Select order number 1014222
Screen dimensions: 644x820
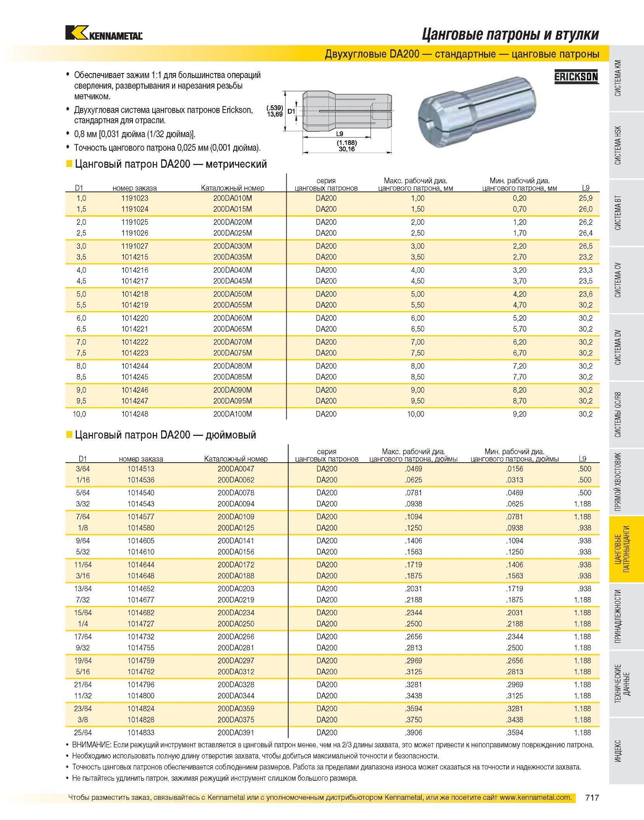click(x=135, y=342)
